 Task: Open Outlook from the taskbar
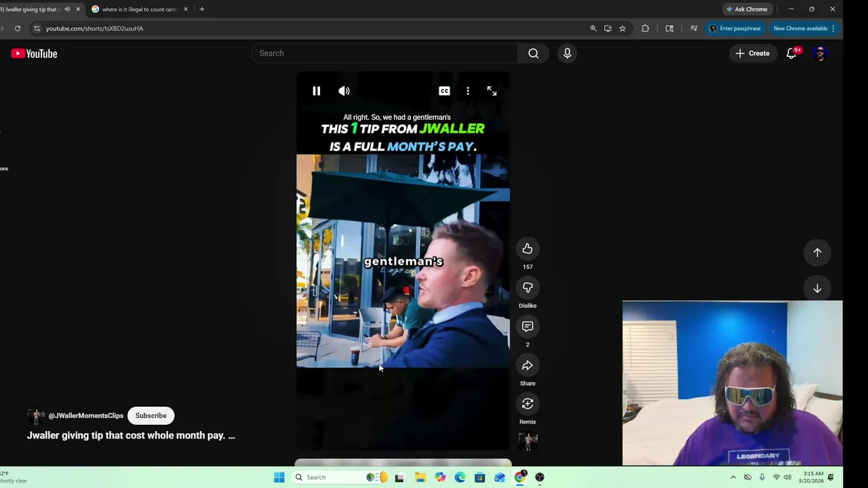500,477
